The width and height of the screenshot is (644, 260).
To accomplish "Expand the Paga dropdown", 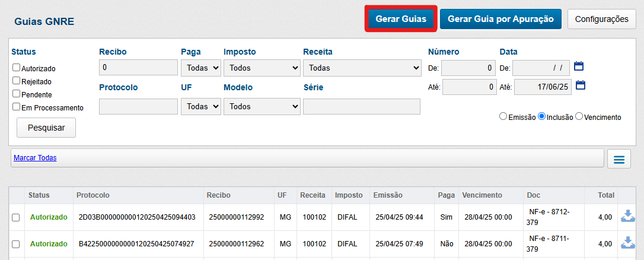I will 200,68.
